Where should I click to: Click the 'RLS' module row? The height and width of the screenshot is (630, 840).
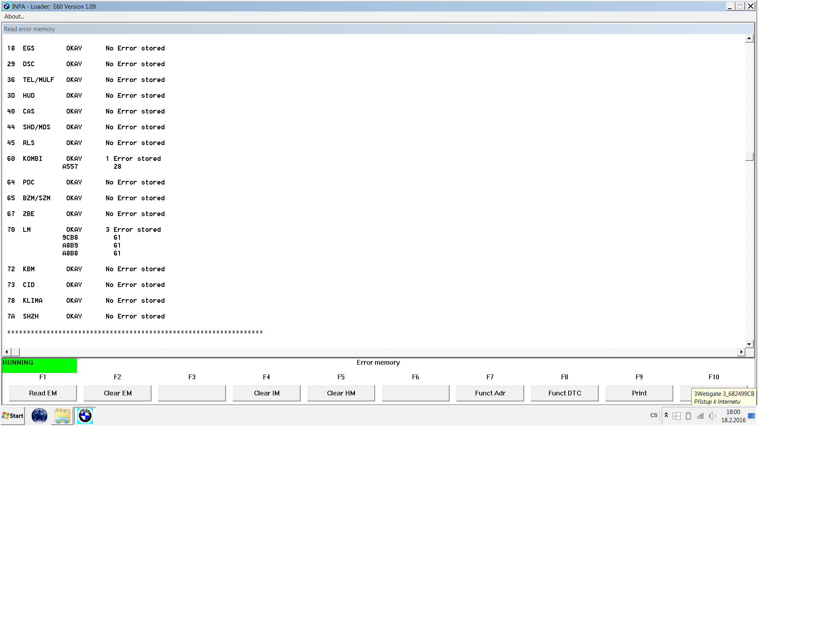click(x=86, y=143)
